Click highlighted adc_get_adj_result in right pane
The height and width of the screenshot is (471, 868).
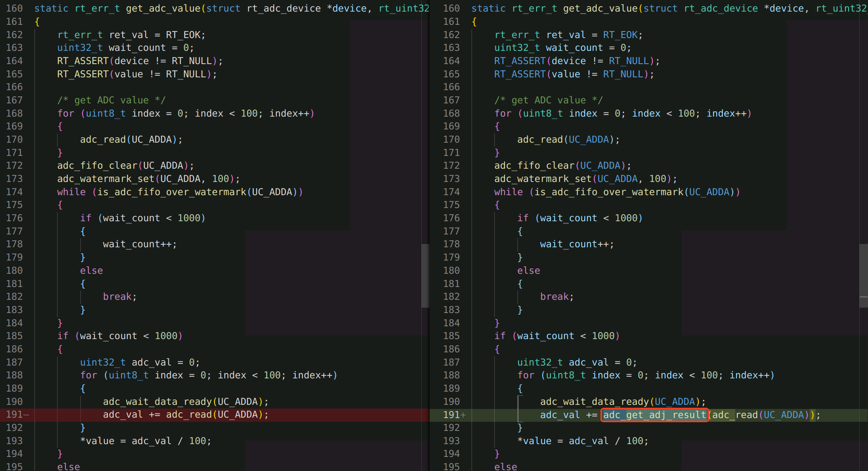[654, 415]
